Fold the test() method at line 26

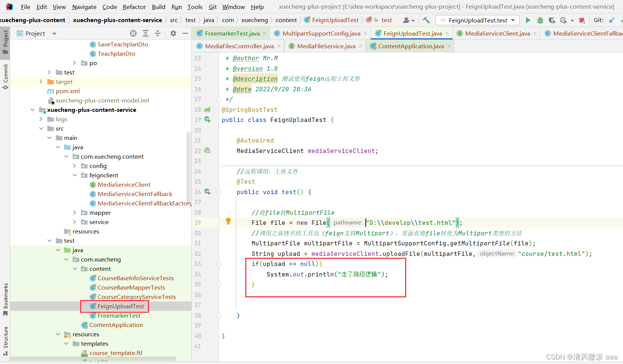coord(219,192)
